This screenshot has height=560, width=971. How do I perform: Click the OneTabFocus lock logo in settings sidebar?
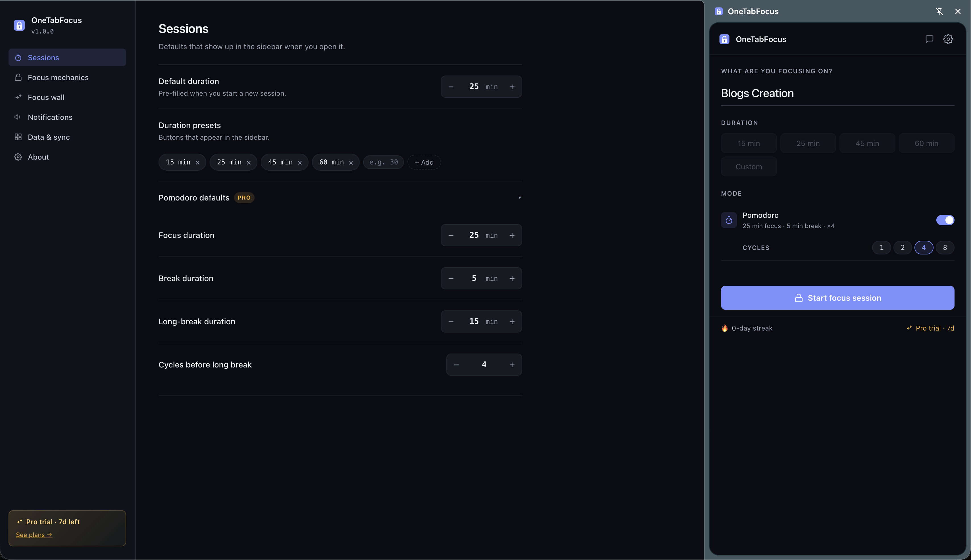[19, 25]
